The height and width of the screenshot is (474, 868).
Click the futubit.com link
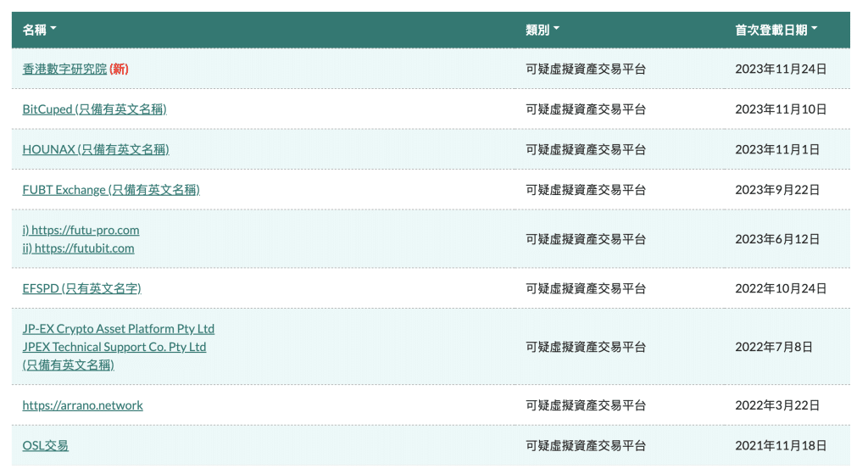click(78, 248)
